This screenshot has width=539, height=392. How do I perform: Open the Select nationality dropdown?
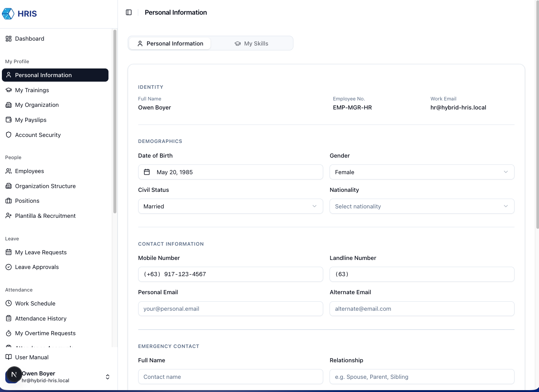421,206
